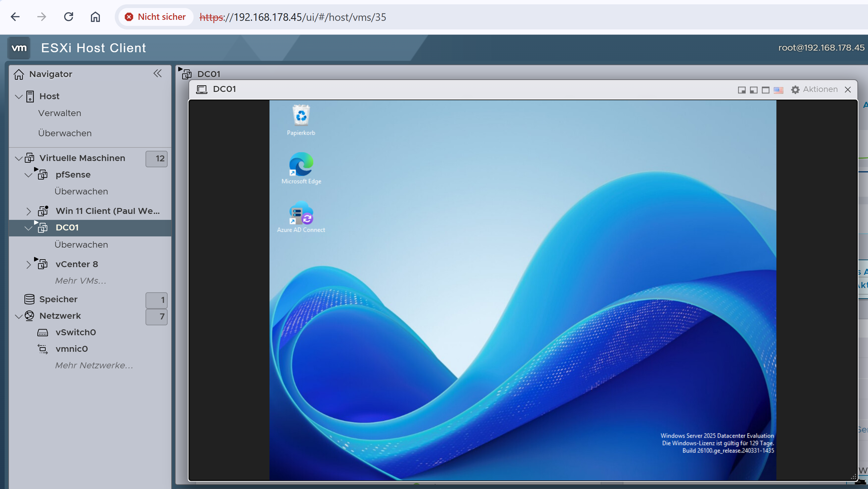The image size is (868, 489).
Task: Click the US flag keyboard layout icon
Action: [x=778, y=90]
